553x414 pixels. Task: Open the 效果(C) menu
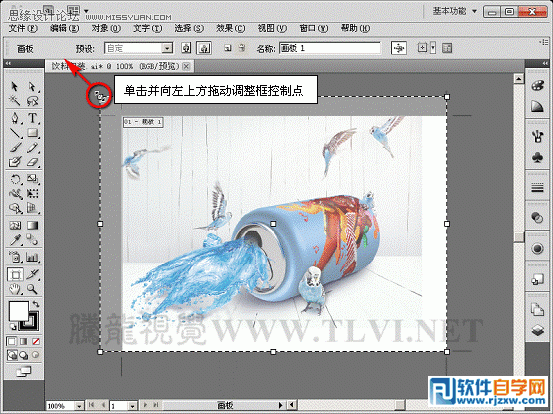click(230, 28)
